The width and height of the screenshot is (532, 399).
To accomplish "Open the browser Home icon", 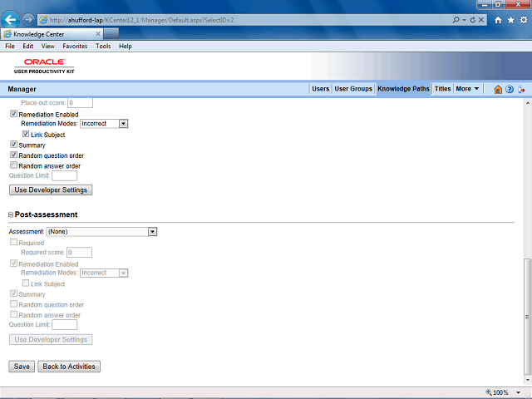I will click(498, 20).
